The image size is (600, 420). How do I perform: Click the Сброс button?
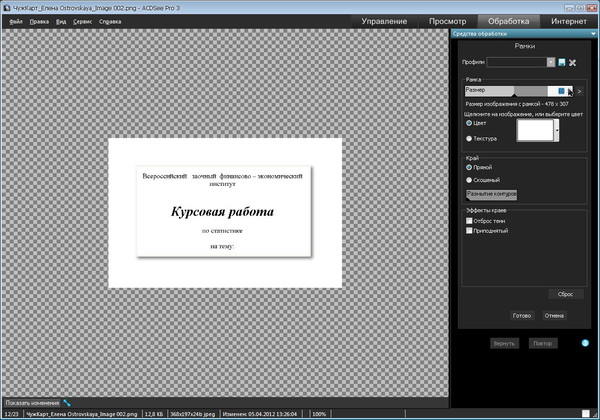566,294
